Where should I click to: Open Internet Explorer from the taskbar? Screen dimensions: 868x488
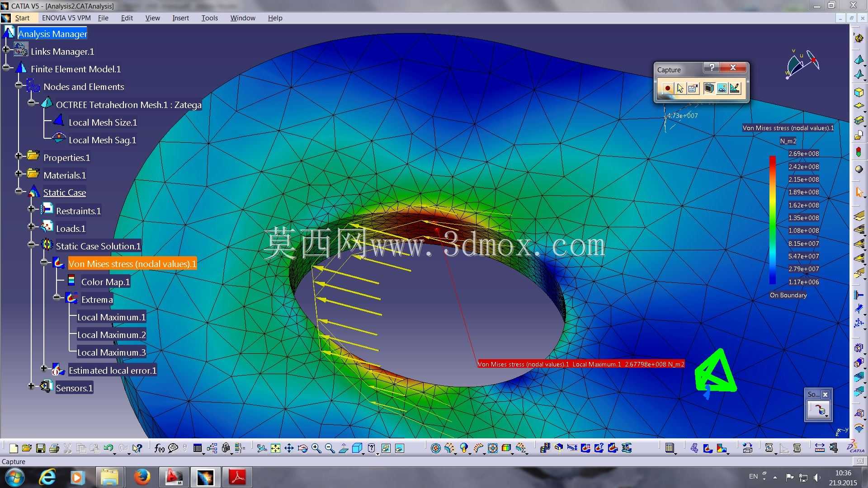point(47,477)
